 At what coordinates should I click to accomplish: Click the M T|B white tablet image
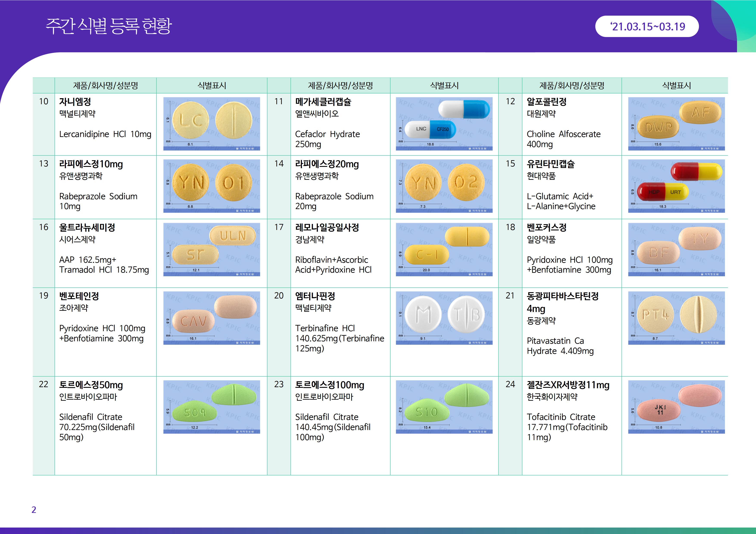[444, 318]
